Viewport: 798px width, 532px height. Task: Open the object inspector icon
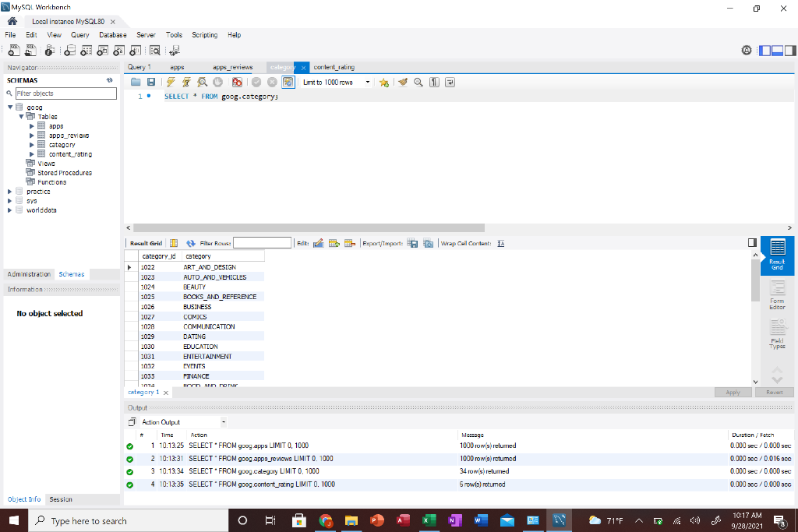(49, 51)
